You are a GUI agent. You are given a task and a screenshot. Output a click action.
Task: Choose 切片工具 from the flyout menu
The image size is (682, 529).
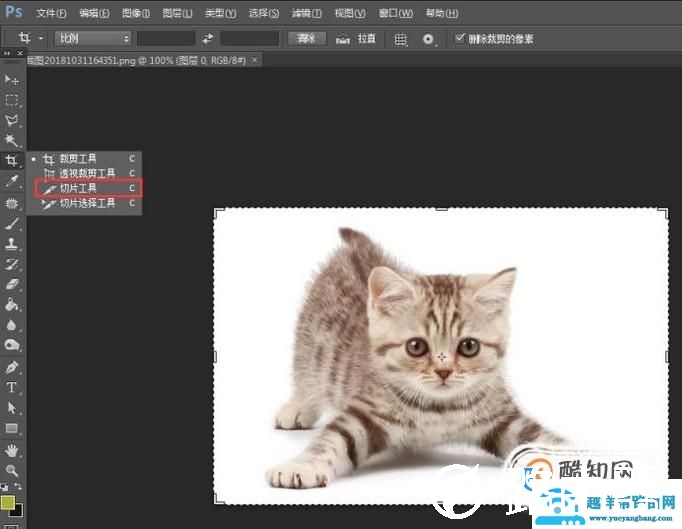[78, 188]
